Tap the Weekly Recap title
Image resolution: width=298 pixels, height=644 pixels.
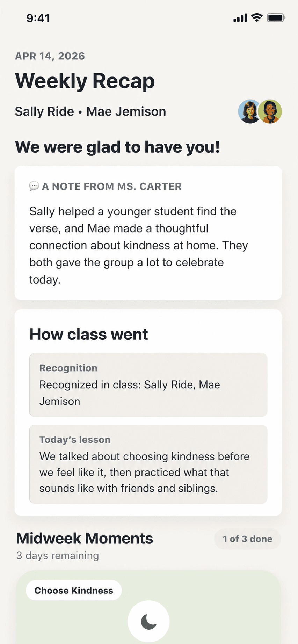(x=85, y=81)
